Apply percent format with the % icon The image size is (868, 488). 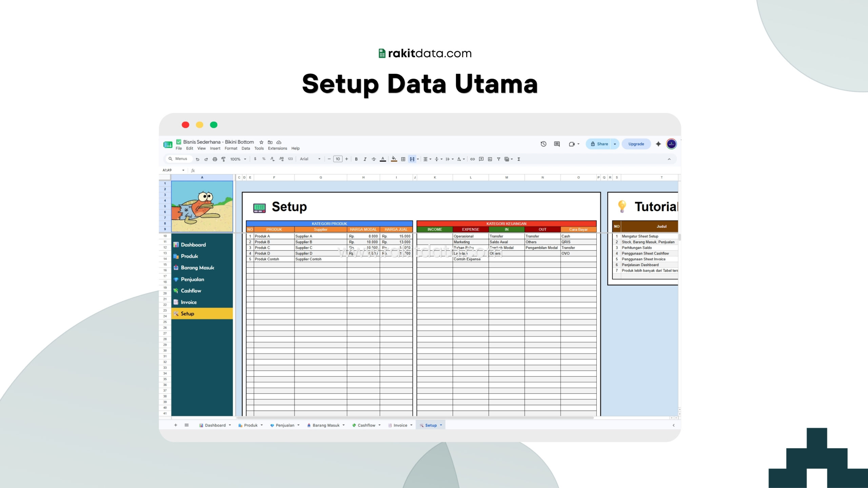264,159
